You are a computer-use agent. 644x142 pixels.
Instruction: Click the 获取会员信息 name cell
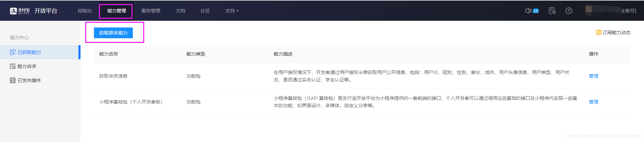coord(113,76)
